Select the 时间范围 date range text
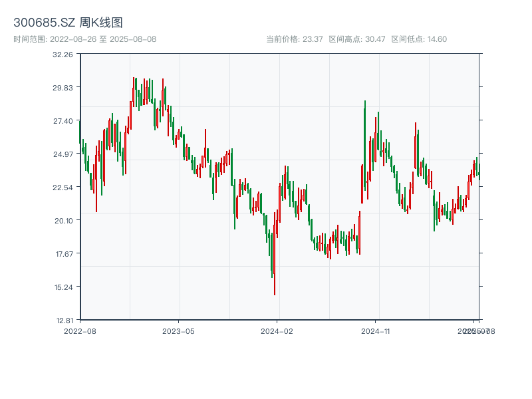 pos(84,39)
